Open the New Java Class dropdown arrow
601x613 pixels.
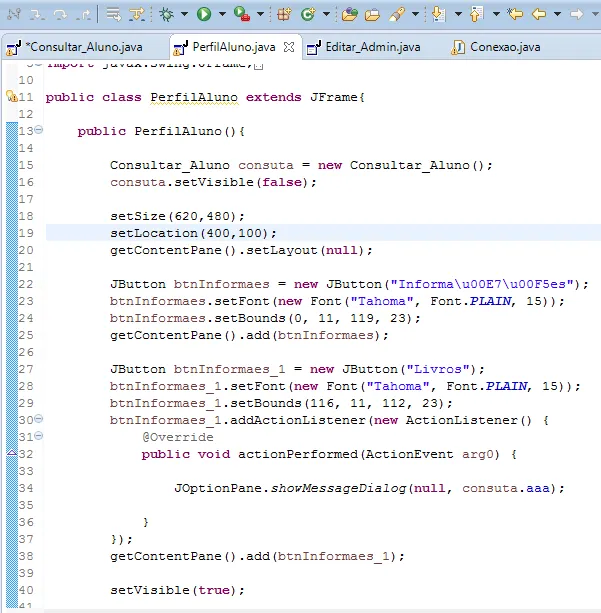tap(326, 14)
